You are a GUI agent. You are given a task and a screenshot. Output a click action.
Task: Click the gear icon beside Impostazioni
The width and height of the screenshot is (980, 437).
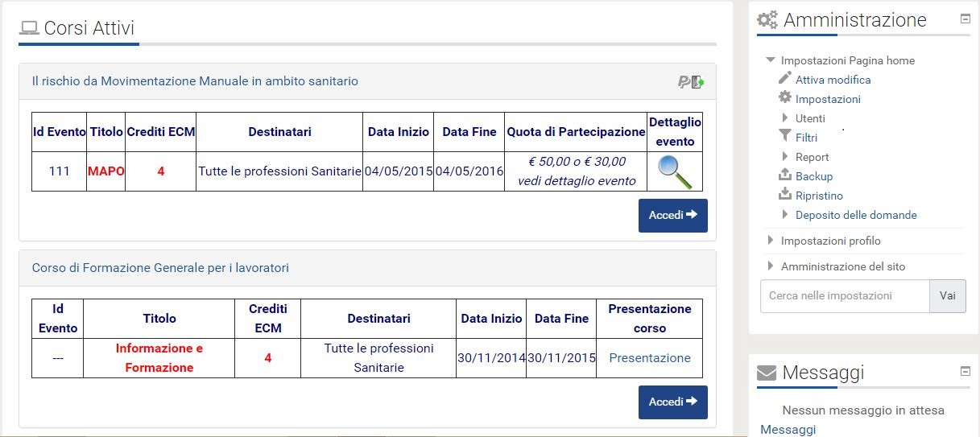pyautogui.click(x=785, y=97)
